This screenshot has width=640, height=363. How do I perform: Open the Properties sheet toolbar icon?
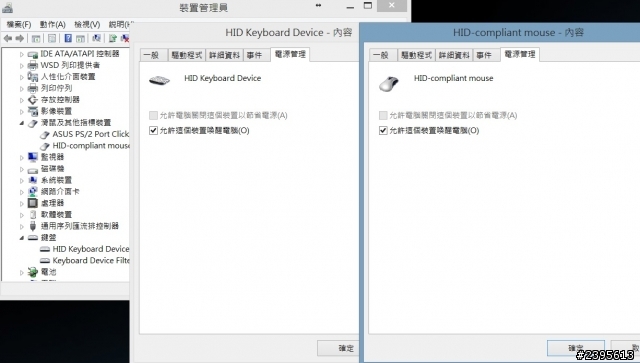point(52,38)
